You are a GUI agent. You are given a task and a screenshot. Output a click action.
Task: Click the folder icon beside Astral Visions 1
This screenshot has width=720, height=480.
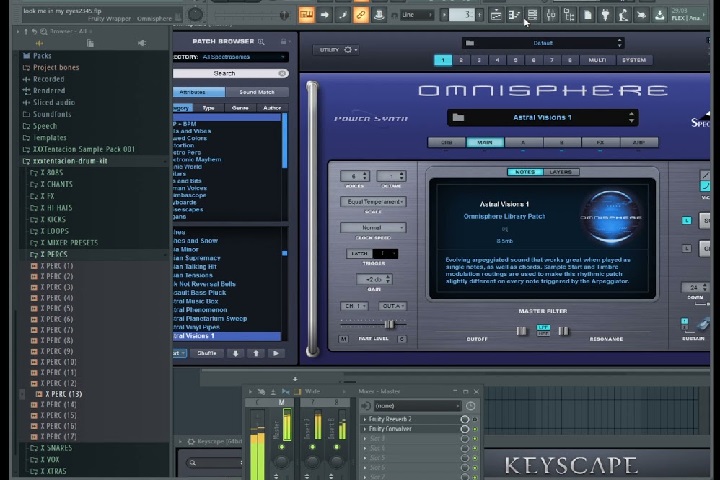click(x=458, y=118)
